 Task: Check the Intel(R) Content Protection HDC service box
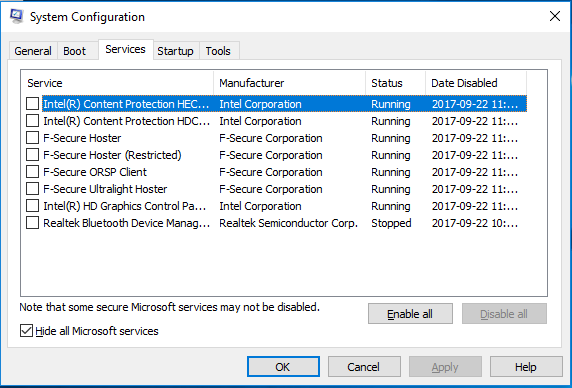coord(32,121)
